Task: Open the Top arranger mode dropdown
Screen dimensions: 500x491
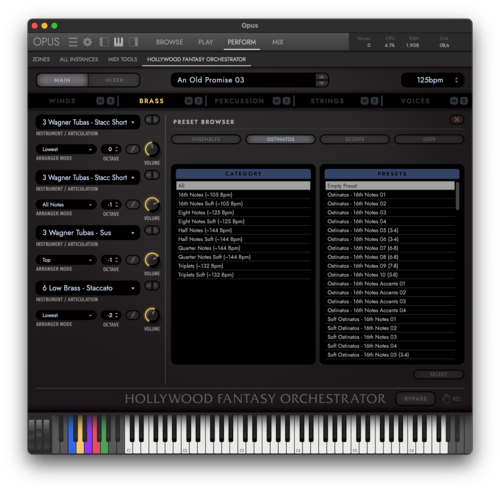Action: (66, 260)
